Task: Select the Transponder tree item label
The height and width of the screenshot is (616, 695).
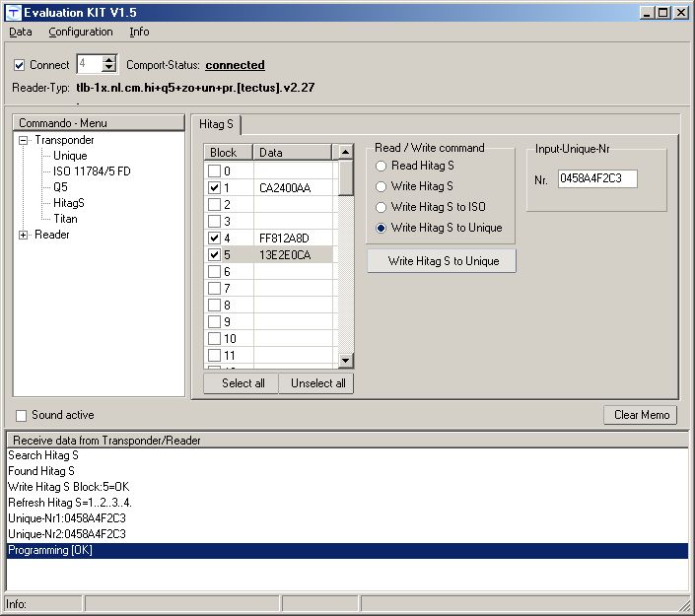Action: 64,140
